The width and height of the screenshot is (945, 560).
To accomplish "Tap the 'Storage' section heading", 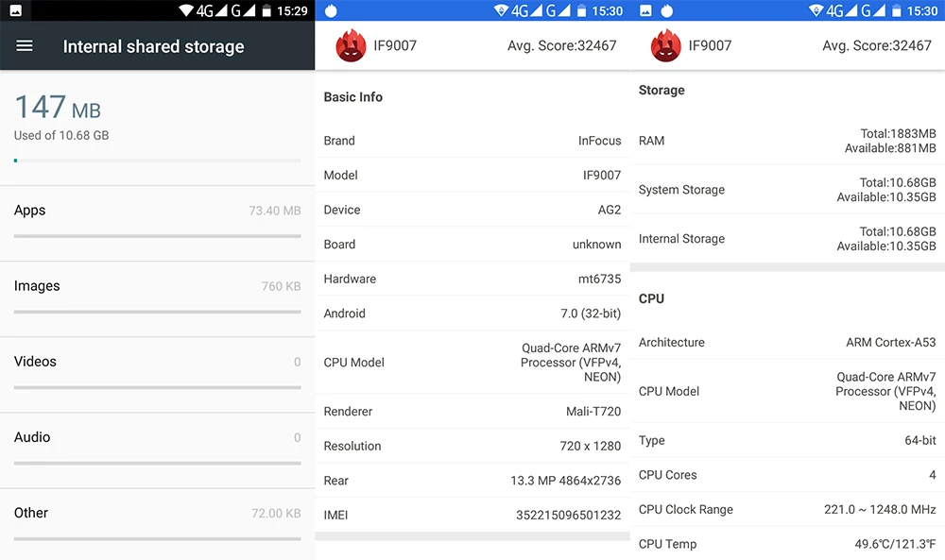I will 661,91.
